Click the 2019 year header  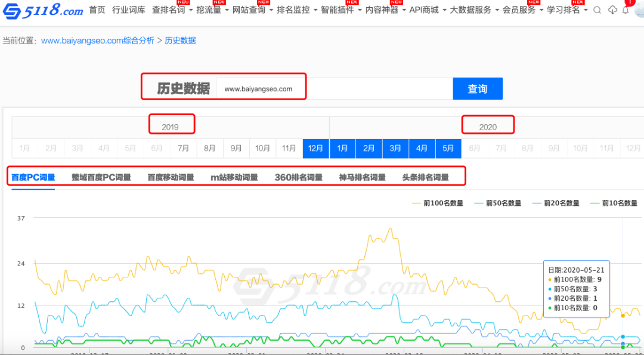[170, 127]
